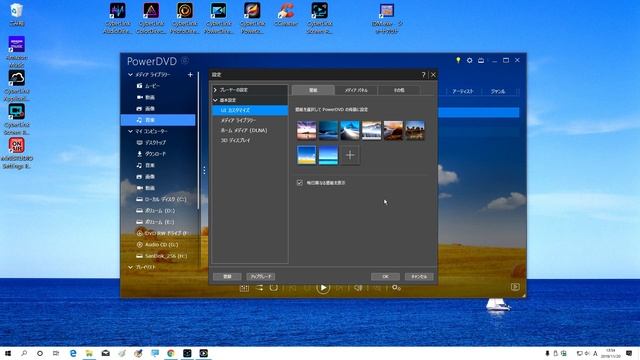The width and height of the screenshot is (640, 360).
Task: Open CyberLink AudioDirector desktop shortcut
Action: pos(118,18)
